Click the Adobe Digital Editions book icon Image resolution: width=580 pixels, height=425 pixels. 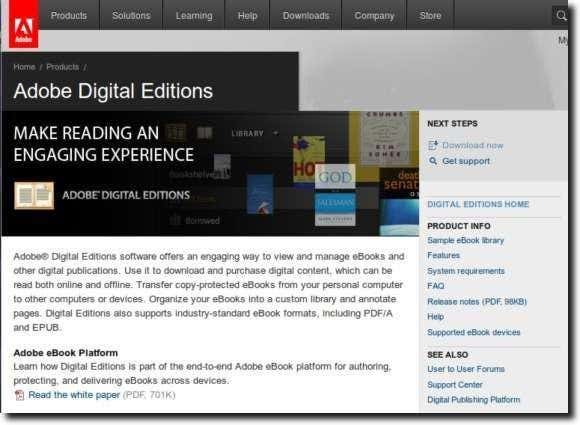pyautogui.click(x=34, y=195)
